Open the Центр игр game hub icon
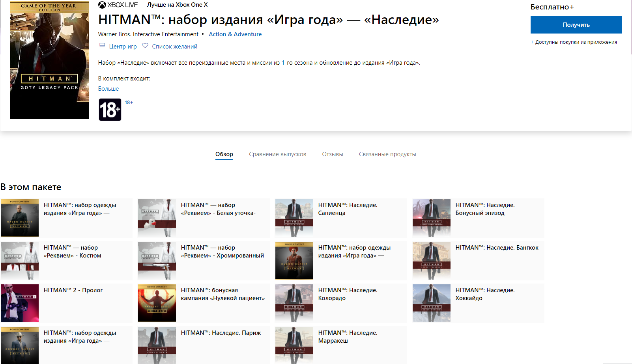Image resolution: width=632 pixels, height=364 pixels. pos(102,46)
